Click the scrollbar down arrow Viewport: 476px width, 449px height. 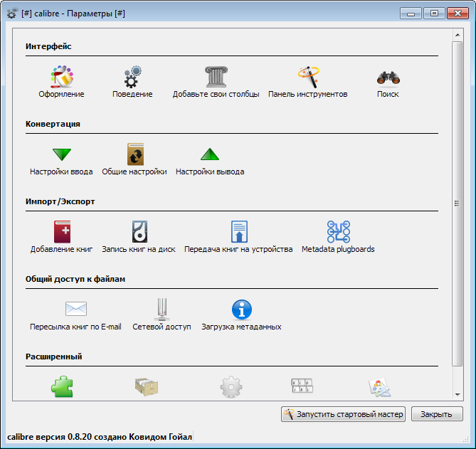point(458,395)
